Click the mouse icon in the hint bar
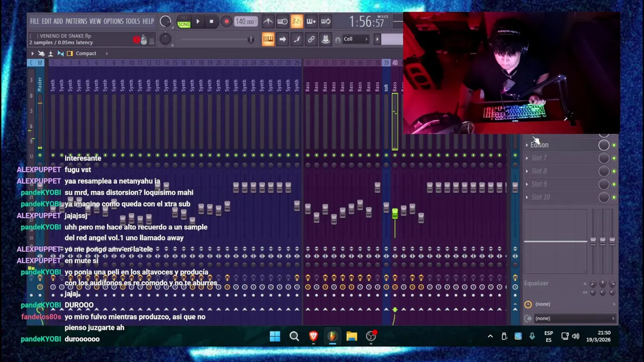This screenshot has height=362, width=644. point(144,40)
